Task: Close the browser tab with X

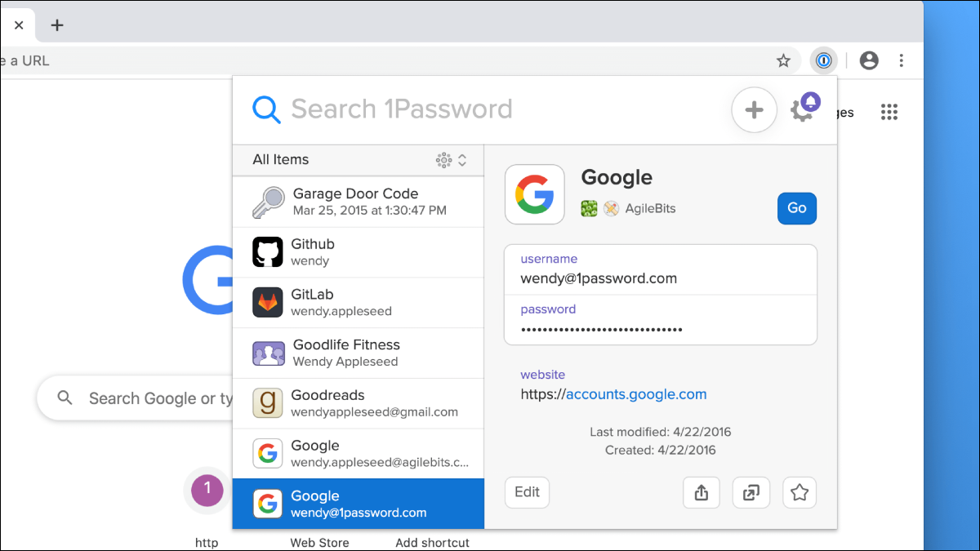Action: [x=19, y=25]
